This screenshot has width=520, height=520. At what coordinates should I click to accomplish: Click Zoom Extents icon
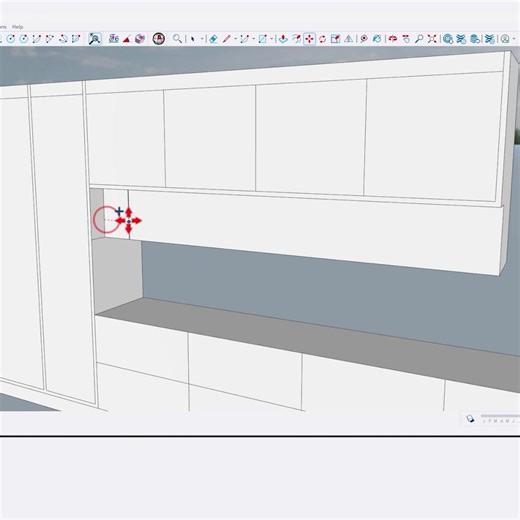tap(432, 39)
